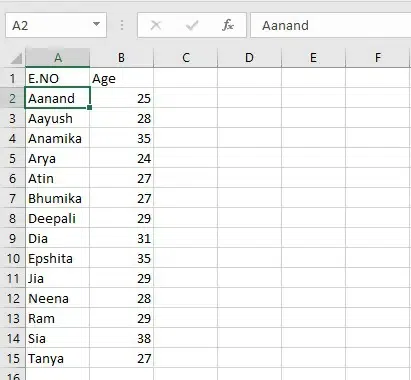Screen dimensions: 411x380
Task: Click the formula bar three-dot resize handle
Action: pos(122,25)
